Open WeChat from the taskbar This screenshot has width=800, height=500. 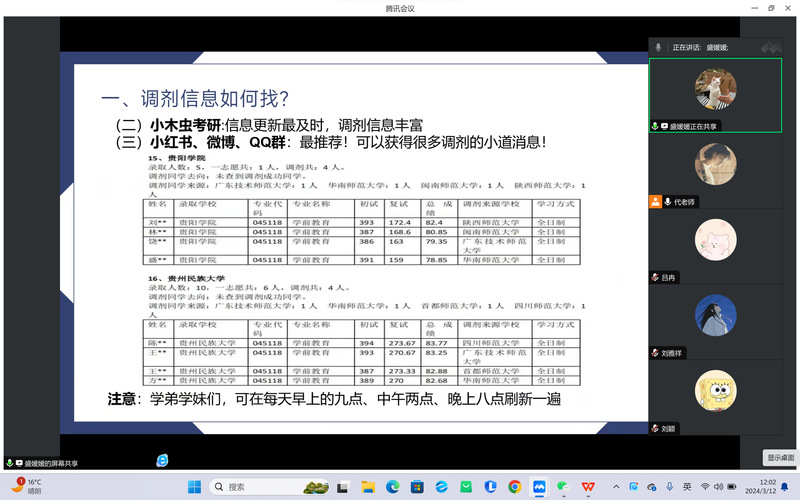point(563,486)
